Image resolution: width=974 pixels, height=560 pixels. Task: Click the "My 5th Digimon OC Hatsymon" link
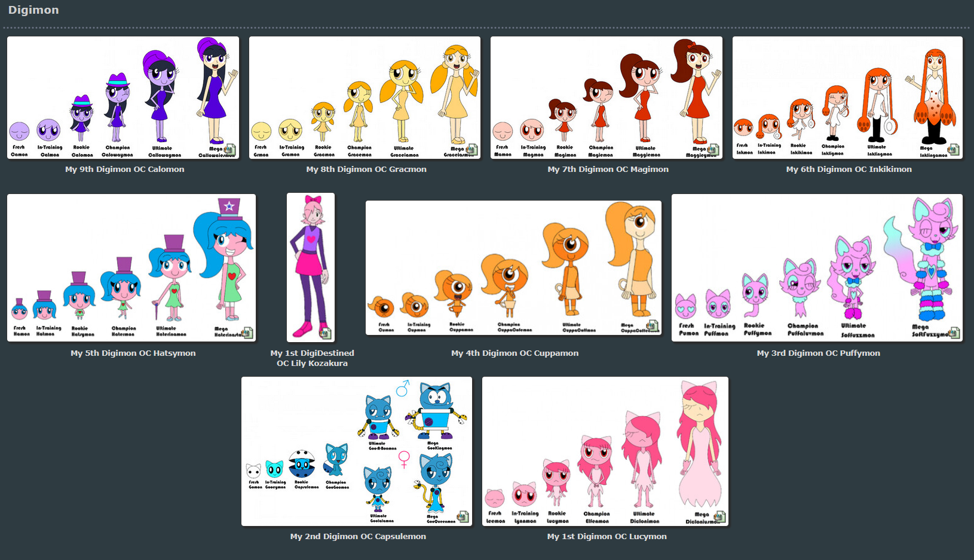pos(133,353)
